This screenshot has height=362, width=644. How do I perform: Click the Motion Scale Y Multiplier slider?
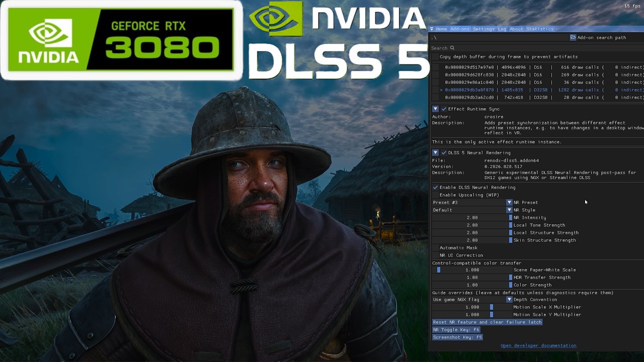[472, 315]
